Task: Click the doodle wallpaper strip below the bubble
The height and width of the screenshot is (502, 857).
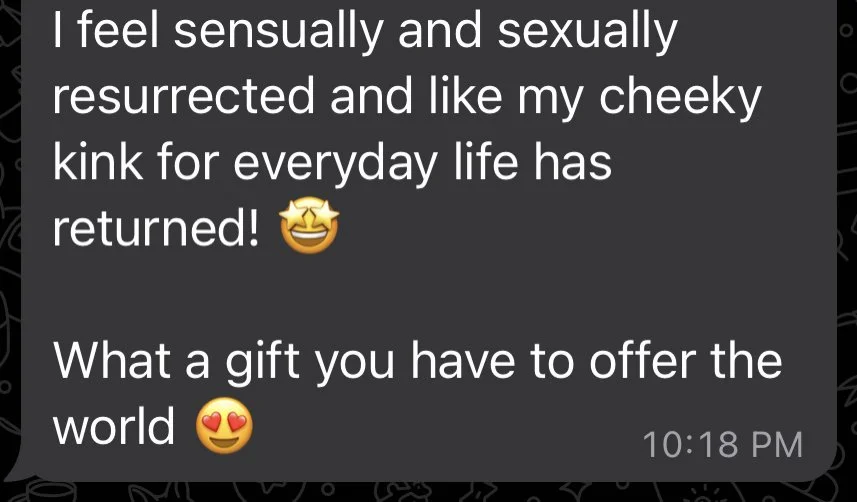Action: (x=428, y=492)
